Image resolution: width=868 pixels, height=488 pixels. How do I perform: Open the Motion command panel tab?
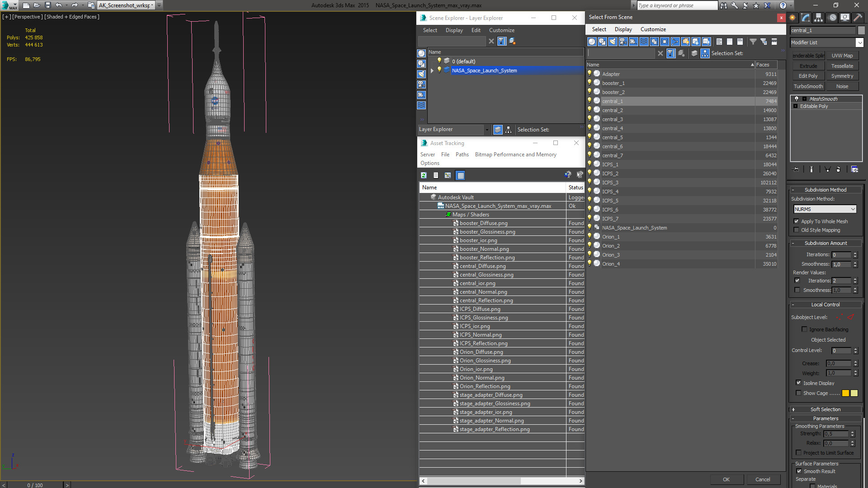tap(832, 18)
